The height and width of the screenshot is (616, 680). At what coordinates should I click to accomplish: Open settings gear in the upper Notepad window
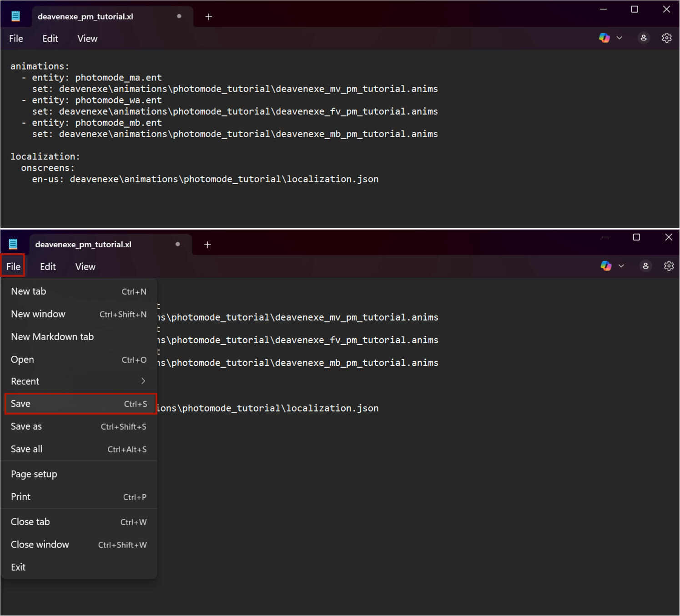(x=666, y=38)
